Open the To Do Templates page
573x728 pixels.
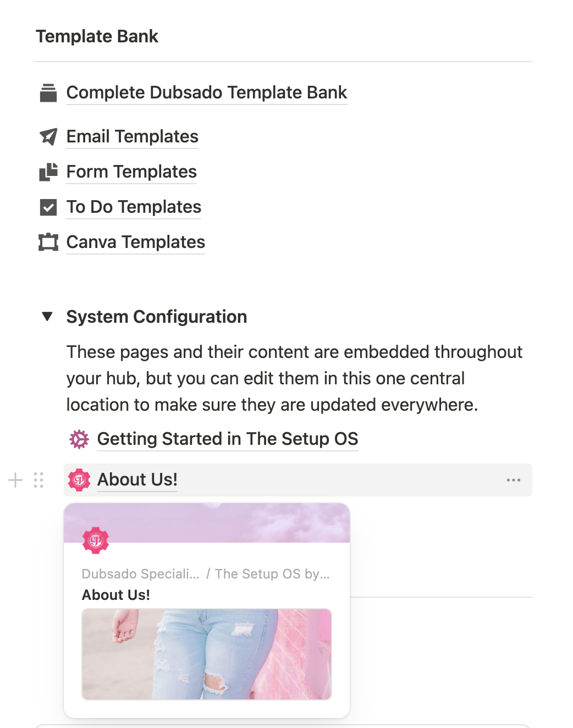[x=134, y=207]
